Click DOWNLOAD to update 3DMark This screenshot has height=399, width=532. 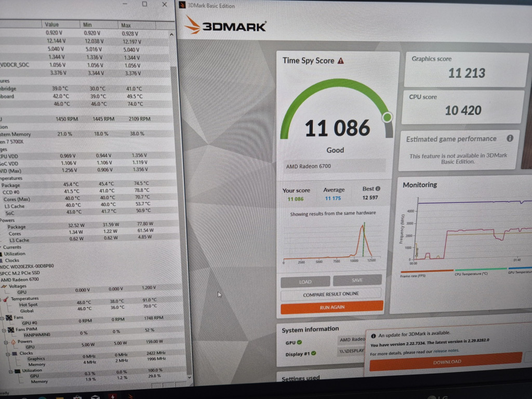(x=446, y=362)
